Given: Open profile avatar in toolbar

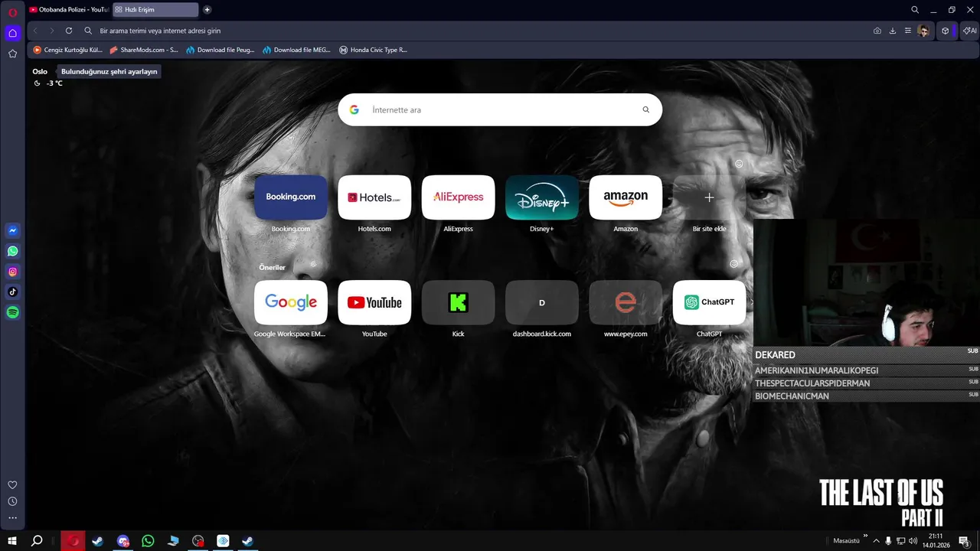Looking at the screenshot, I should 924,31.
